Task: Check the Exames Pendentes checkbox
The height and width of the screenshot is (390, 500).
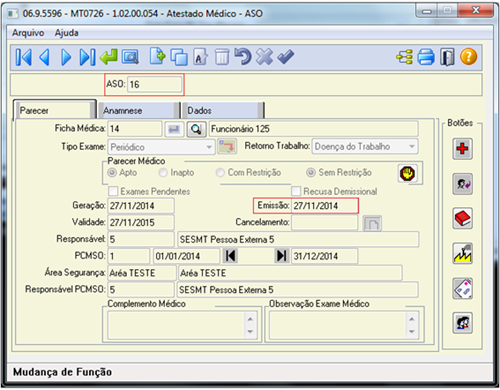Action: (x=113, y=191)
